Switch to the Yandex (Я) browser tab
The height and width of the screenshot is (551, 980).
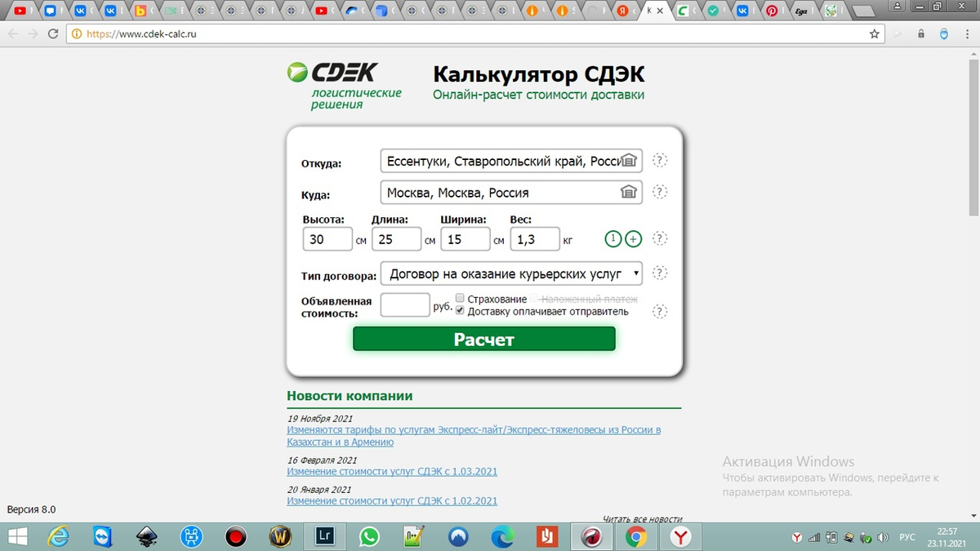622,11
